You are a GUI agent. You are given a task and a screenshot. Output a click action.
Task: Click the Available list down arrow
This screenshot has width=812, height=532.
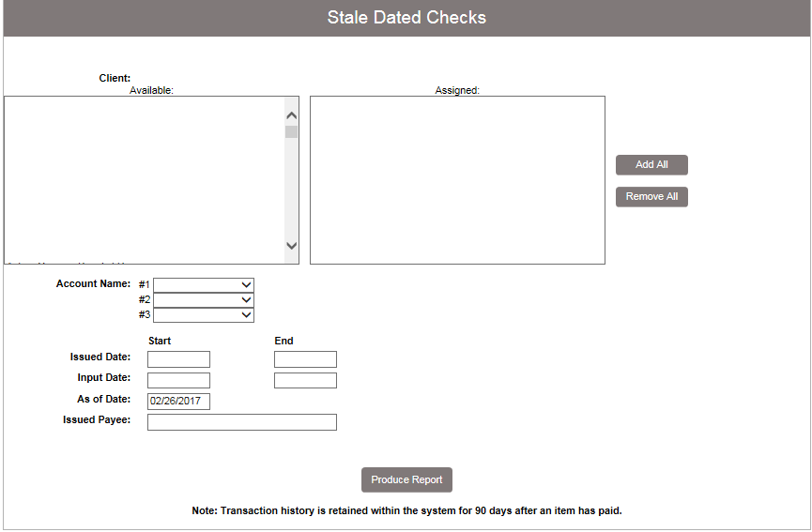point(292,245)
